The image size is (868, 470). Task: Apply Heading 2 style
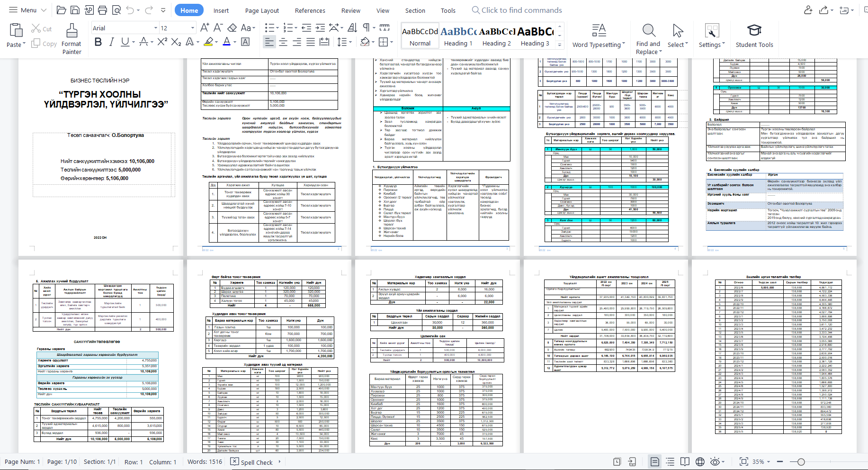(497, 36)
